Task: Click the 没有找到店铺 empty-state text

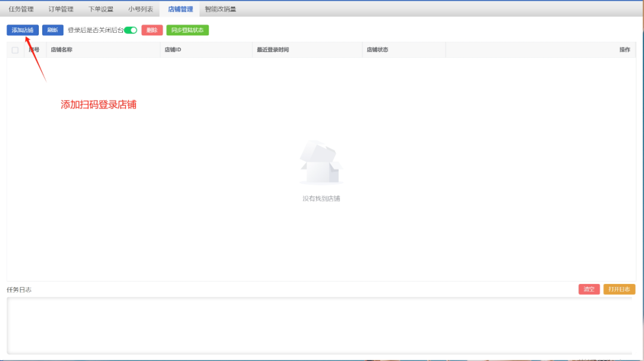Action: click(321, 199)
